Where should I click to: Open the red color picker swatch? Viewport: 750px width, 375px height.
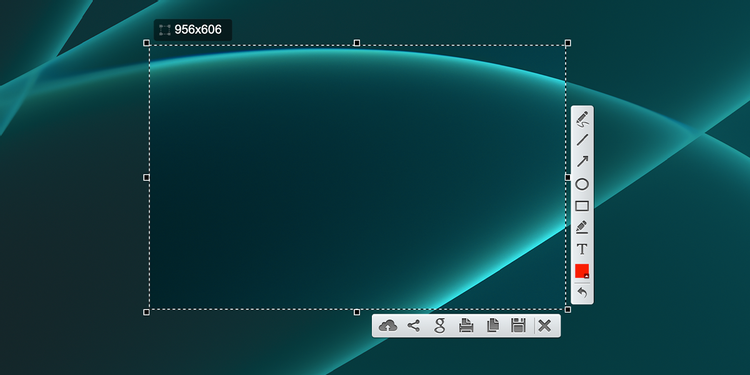(x=582, y=271)
